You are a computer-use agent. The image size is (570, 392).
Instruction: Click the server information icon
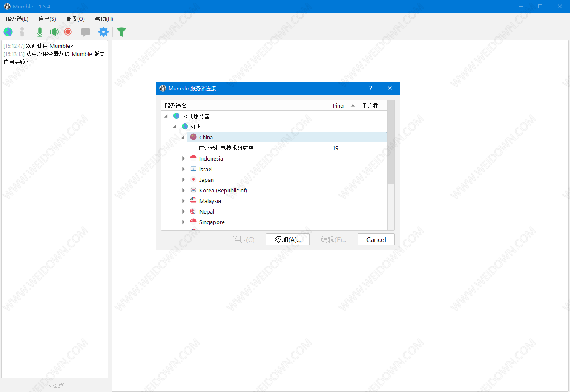point(22,32)
